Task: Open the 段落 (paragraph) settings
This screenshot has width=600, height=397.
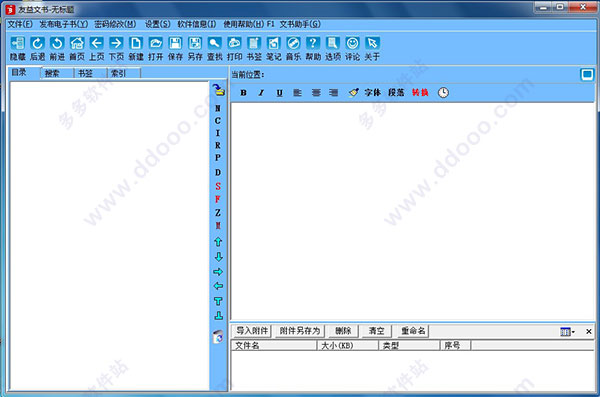Action: [396, 93]
